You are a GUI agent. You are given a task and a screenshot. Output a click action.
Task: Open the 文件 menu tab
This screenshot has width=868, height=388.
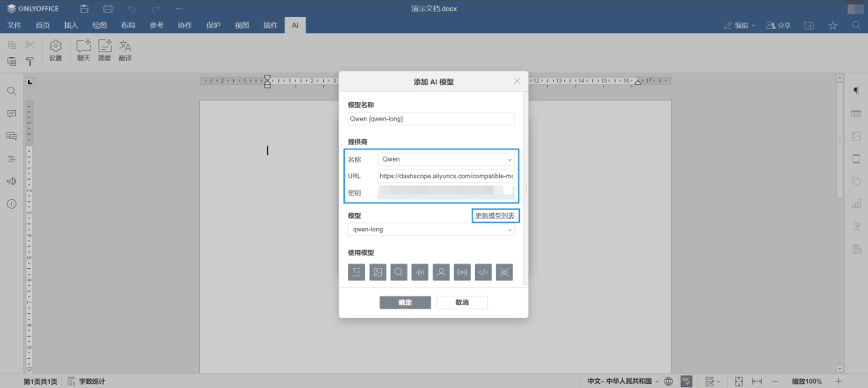click(14, 25)
